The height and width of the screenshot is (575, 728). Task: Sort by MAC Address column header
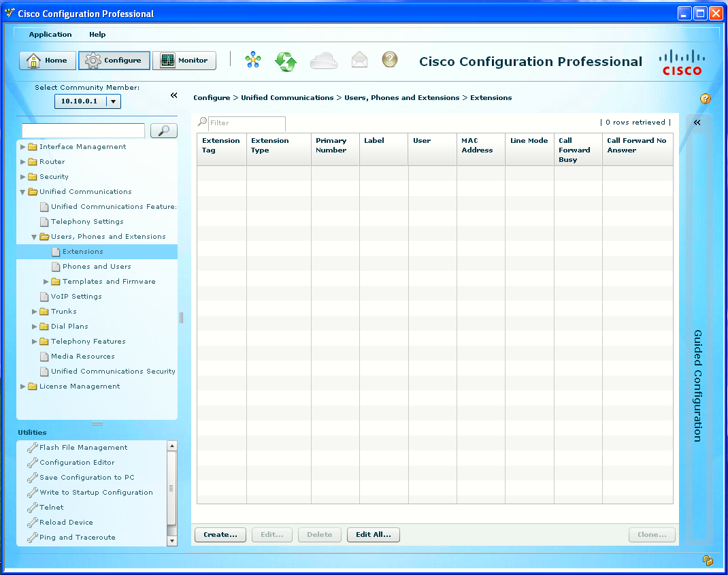tap(481, 150)
